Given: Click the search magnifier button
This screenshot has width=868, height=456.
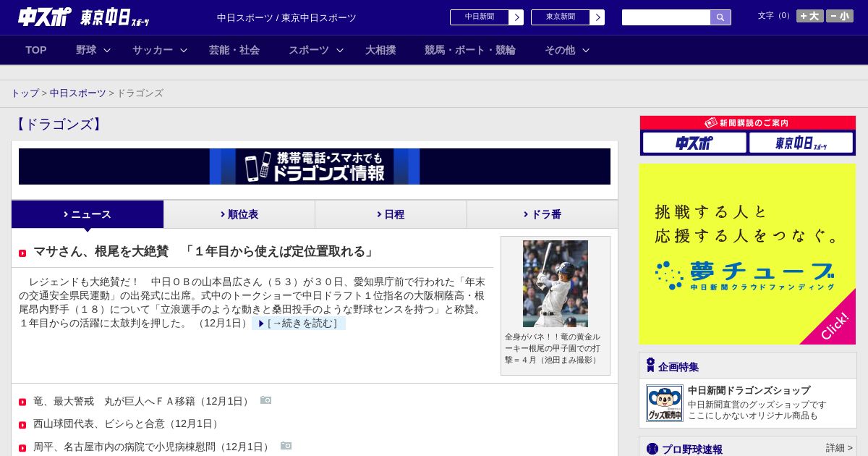Looking at the screenshot, I should pyautogui.click(x=720, y=17).
